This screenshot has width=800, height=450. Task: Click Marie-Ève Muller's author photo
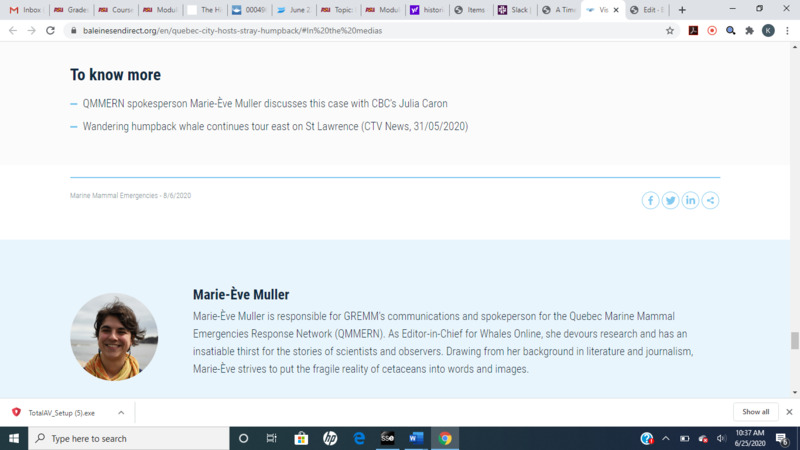pyautogui.click(x=114, y=336)
